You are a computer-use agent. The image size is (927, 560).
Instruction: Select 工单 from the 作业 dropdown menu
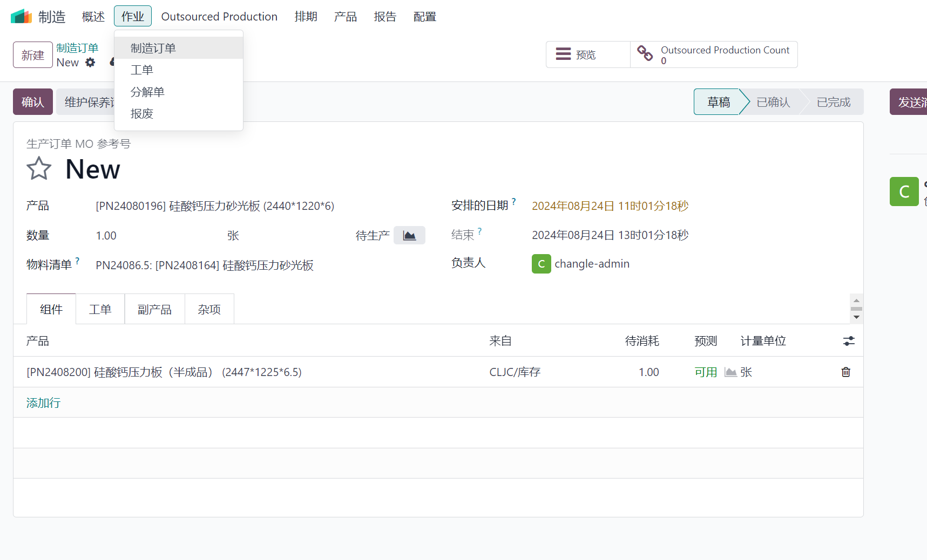click(142, 70)
